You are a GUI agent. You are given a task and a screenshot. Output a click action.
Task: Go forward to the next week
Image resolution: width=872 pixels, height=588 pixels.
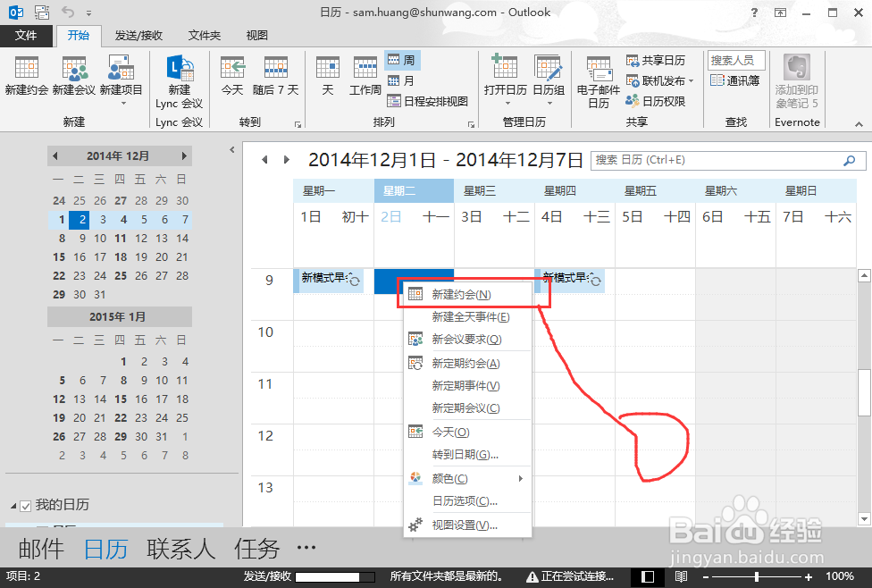pyautogui.click(x=287, y=160)
